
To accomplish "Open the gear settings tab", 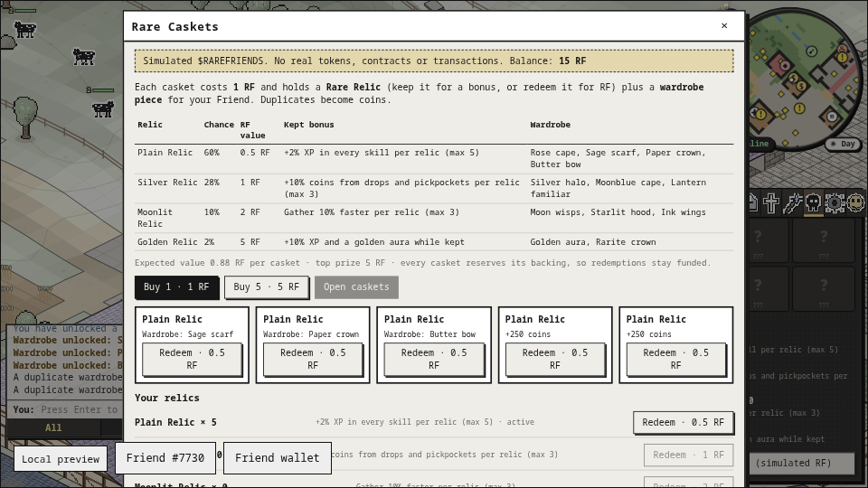I will (x=835, y=203).
